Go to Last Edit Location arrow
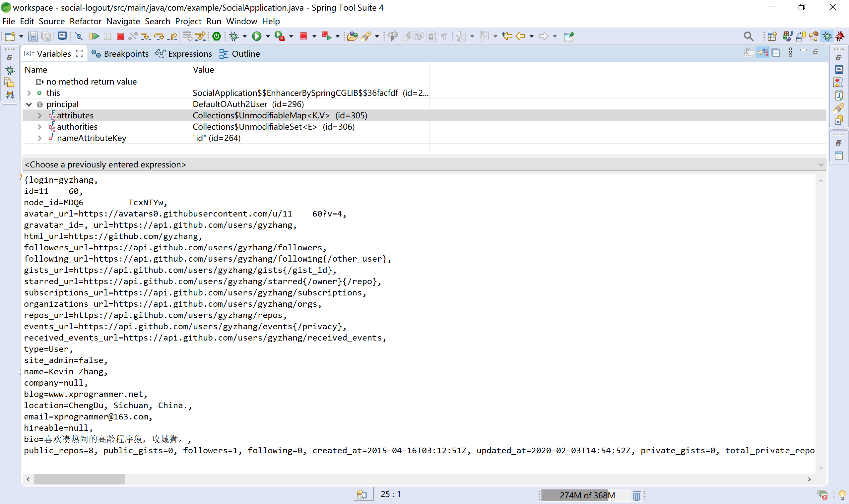The height and width of the screenshot is (504, 849). [x=507, y=36]
